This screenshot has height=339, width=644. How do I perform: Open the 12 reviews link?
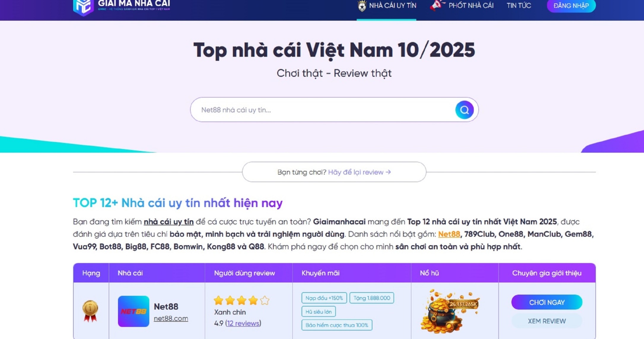(243, 323)
